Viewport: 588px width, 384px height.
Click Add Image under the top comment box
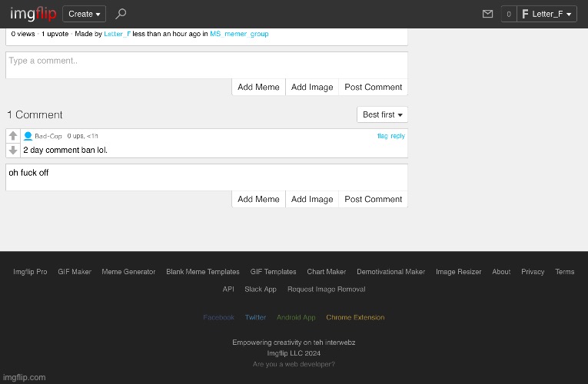pyautogui.click(x=312, y=87)
